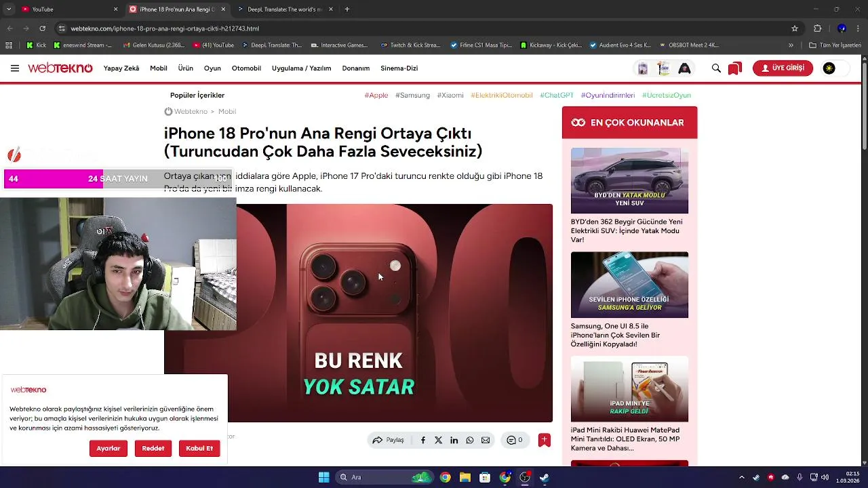868x488 pixels.
Task: Switch to the DeepL Translate browser tab
Action: tap(283, 9)
